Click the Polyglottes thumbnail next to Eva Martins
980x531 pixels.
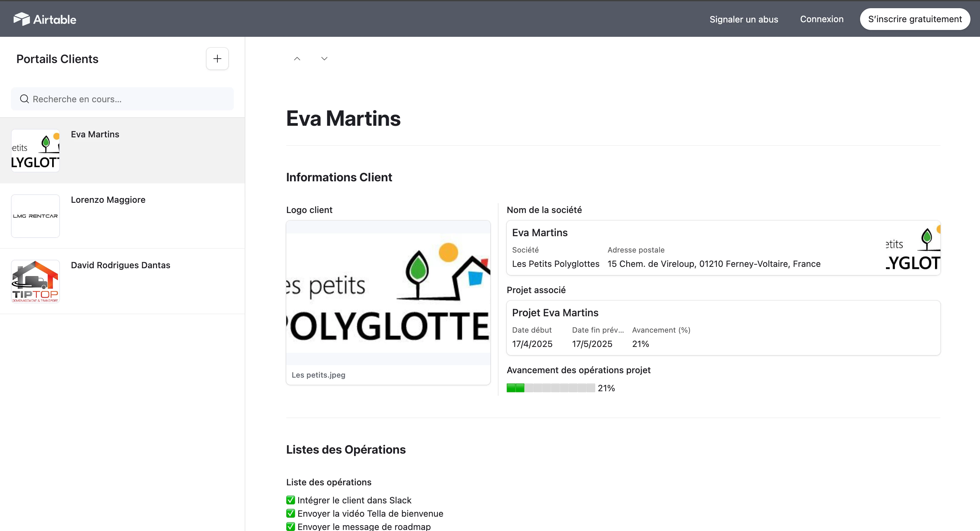pos(35,150)
